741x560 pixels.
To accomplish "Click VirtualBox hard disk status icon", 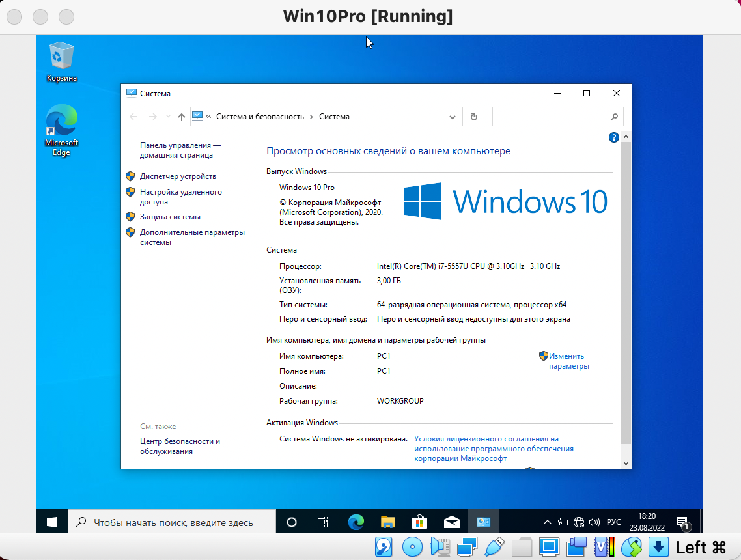I will click(x=384, y=547).
